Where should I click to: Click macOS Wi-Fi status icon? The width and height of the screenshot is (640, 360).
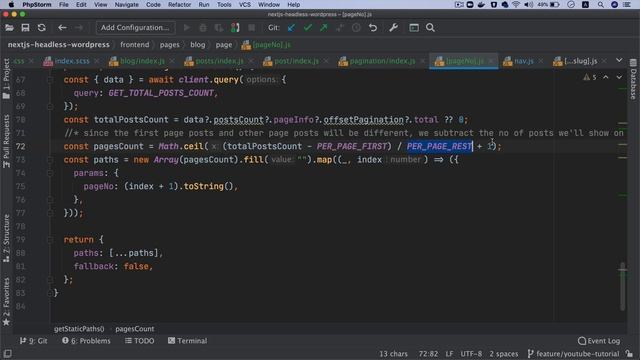[x=516, y=5]
